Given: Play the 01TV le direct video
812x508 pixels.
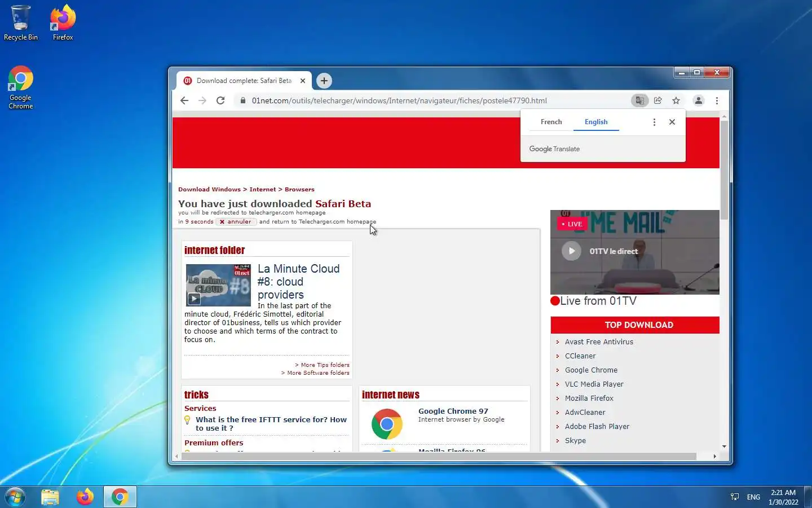Looking at the screenshot, I should [571, 251].
